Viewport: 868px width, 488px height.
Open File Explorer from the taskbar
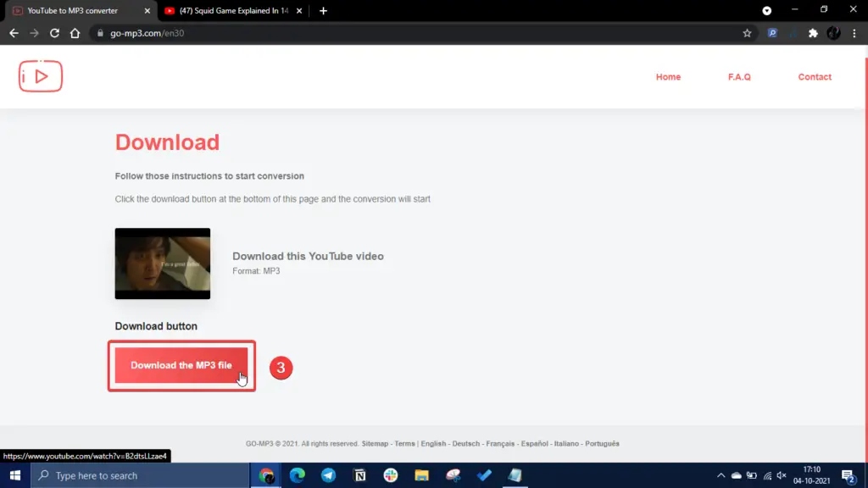click(422, 475)
